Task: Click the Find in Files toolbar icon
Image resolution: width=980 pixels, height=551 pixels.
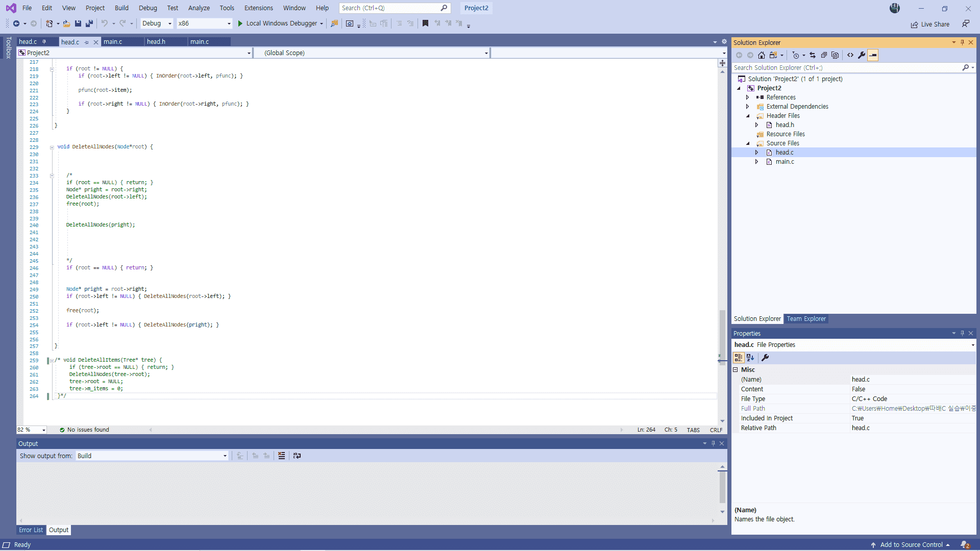Action: (334, 23)
